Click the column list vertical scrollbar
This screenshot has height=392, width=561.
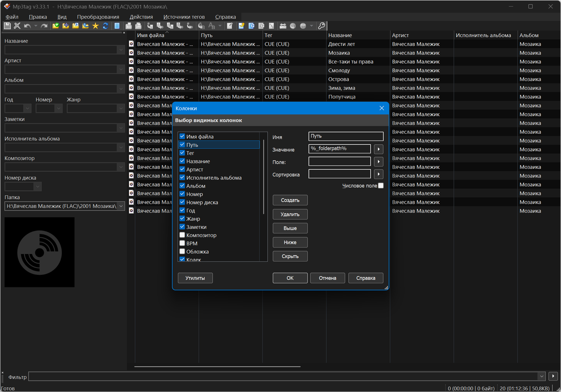pos(263,177)
